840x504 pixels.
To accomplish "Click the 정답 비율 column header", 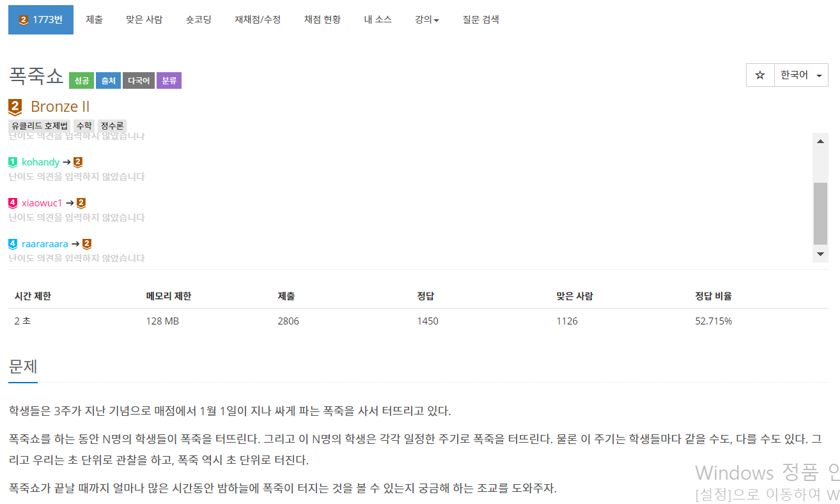I will [x=713, y=296].
